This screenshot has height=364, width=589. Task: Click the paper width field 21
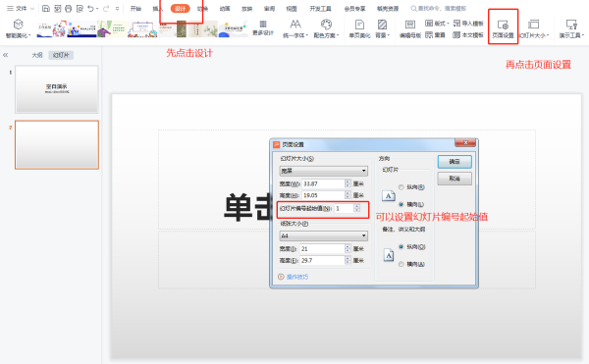(322, 249)
